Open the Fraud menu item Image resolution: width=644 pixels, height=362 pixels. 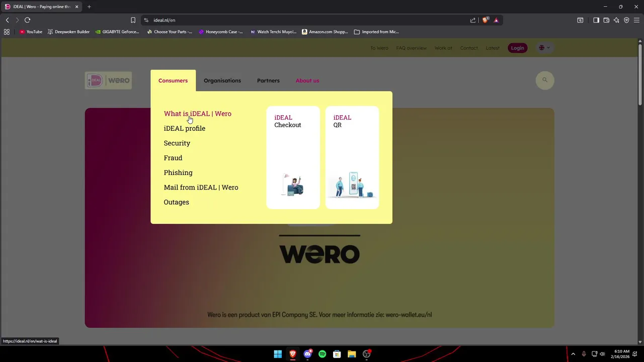(x=173, y=158)
